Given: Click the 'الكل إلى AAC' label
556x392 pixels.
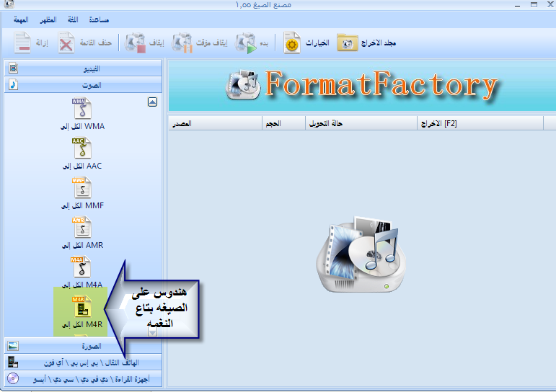Looking at the screenshot, I should (x=82, y=166).
